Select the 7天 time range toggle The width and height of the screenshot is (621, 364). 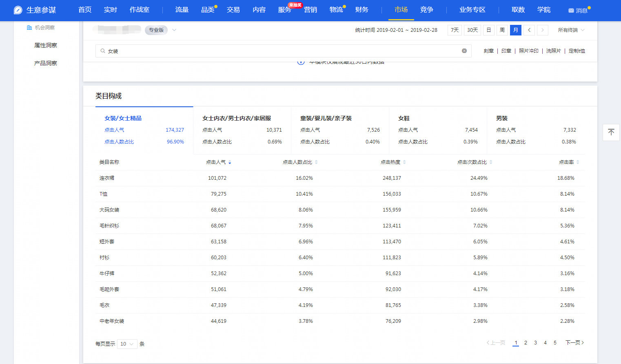click(455, 30)
